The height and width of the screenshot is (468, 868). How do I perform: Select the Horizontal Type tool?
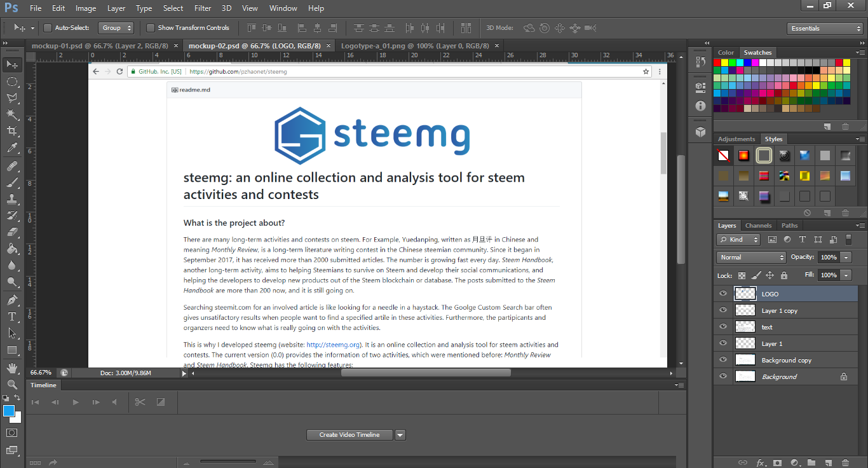pos(12,317)
